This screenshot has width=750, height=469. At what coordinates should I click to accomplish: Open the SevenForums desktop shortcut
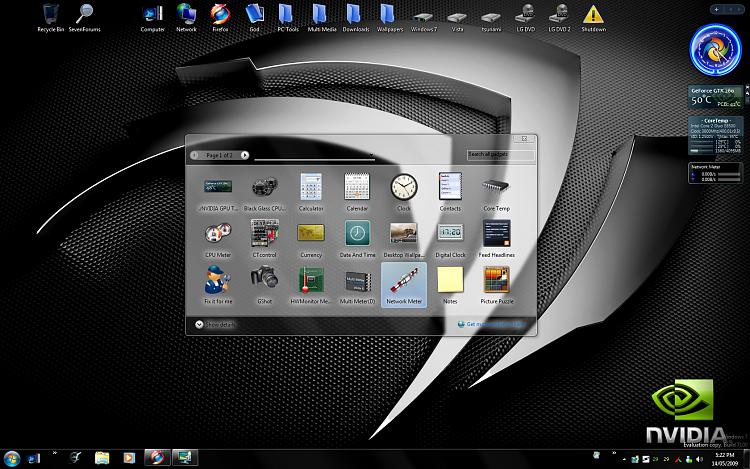[x=85, y=18]
